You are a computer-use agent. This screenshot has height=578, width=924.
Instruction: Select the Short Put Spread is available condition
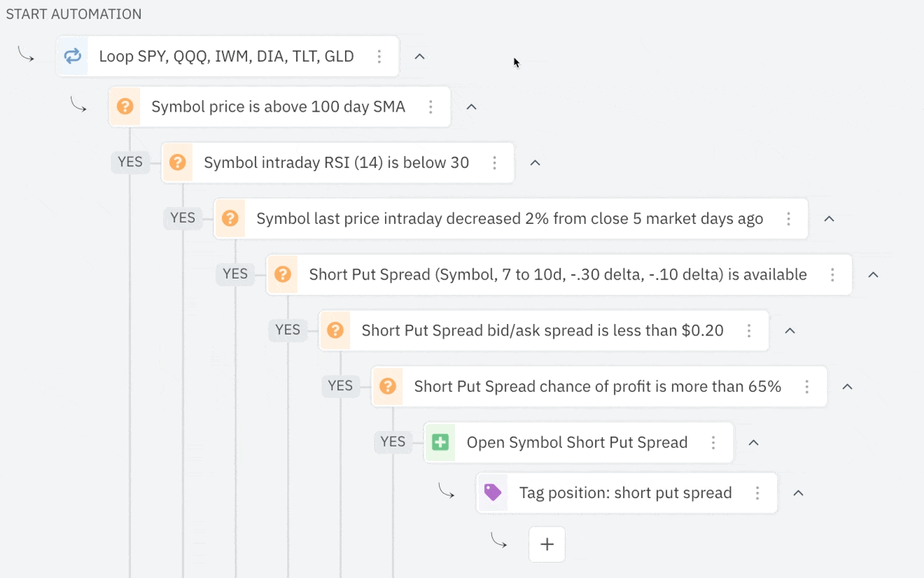557,275
